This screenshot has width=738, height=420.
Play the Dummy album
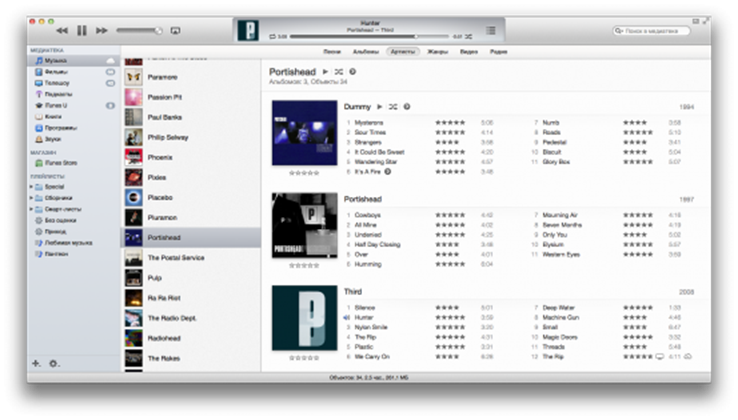[379, 107]
